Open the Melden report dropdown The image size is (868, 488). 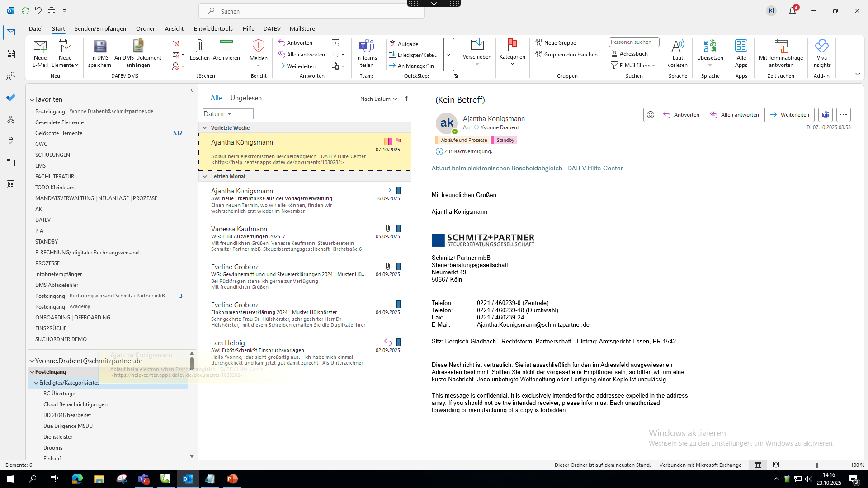pos(259,54)
